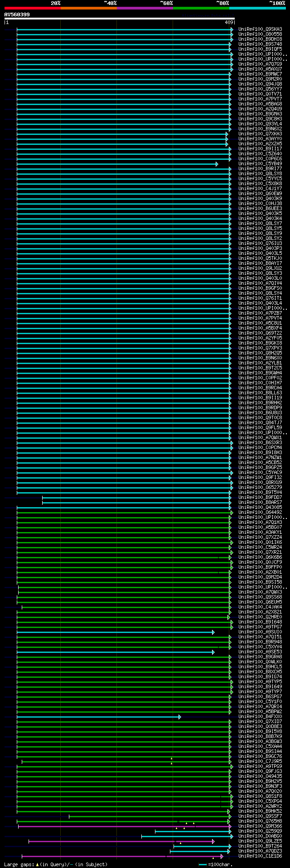The image size is (290, 868).
Task: Click the short cyan bar for B4FXX0
Action: tap(99, 717)
